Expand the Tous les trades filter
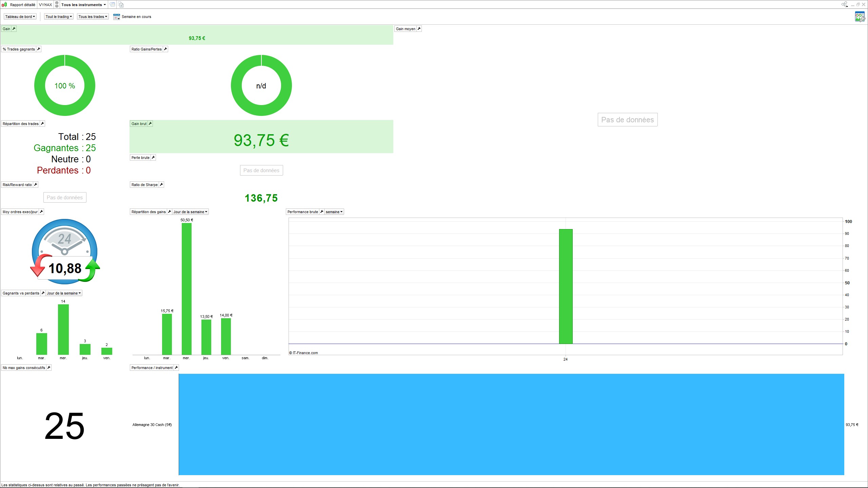 pos(93,17)
